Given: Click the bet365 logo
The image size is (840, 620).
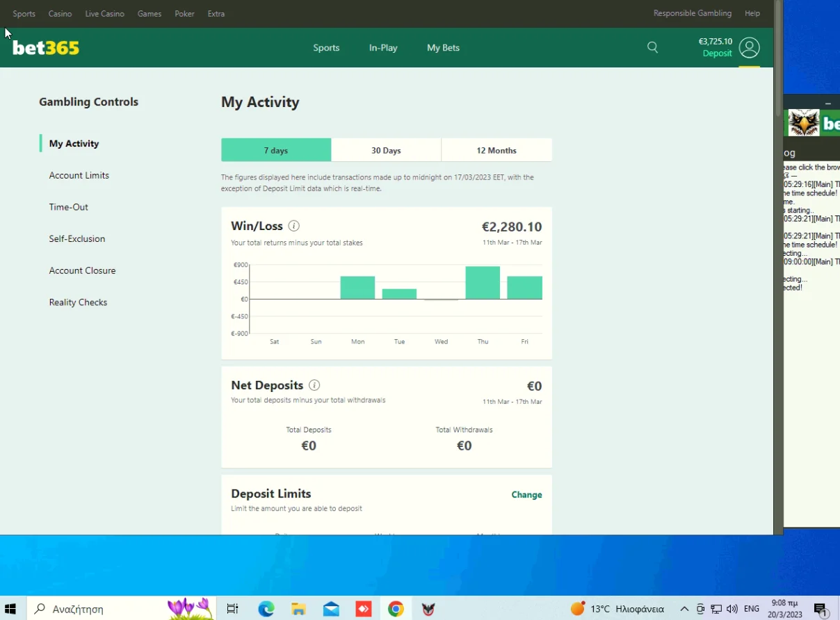Looking at the screenshot, I should coord(46,48).
